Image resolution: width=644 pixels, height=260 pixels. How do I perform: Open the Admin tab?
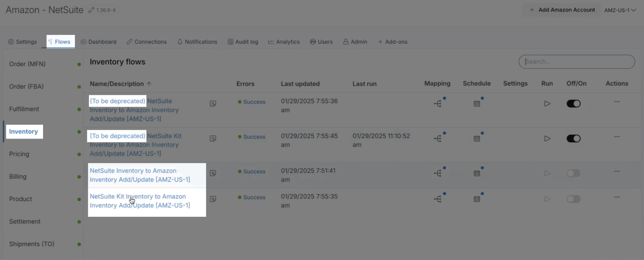click(355, 42)
